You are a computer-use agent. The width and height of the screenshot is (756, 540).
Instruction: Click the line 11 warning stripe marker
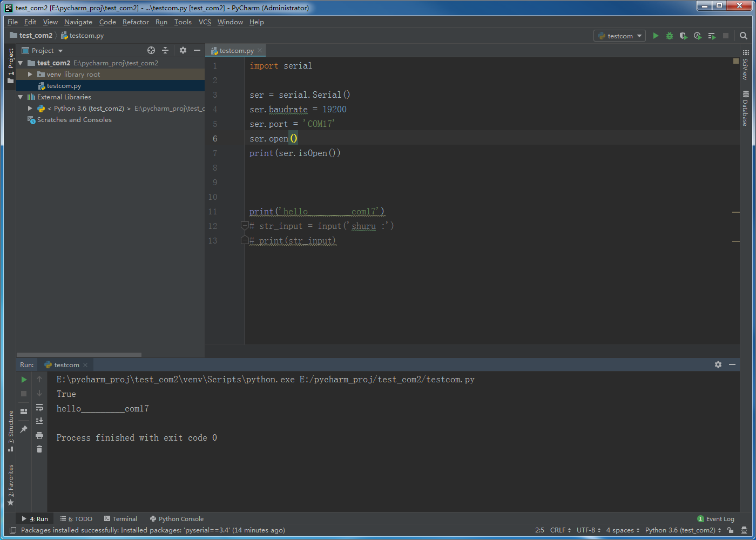[735, 212]
